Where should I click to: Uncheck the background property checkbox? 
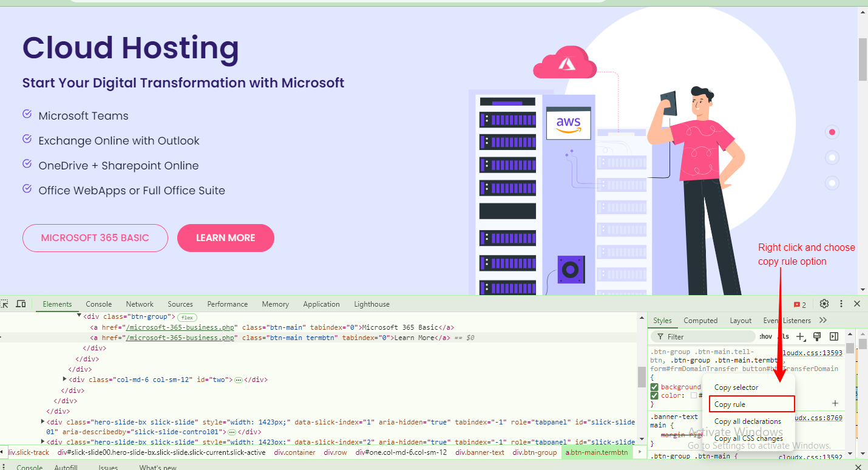tap(654, 387)
